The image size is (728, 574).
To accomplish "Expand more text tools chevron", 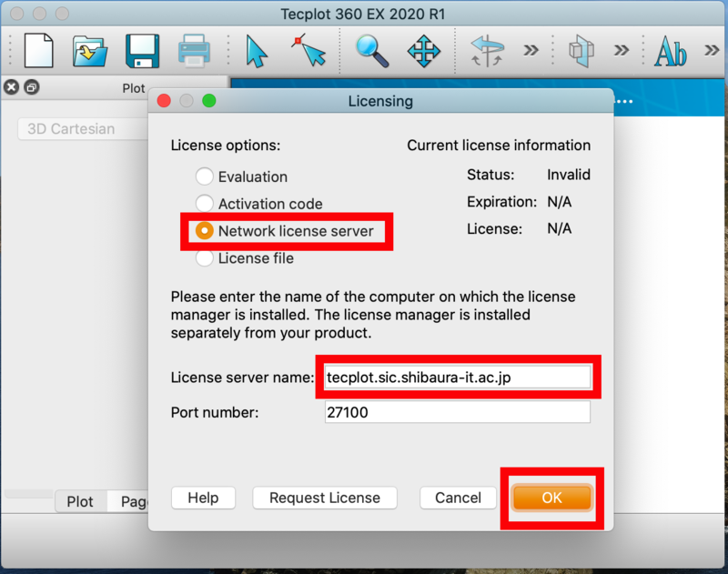I will point(712,50).
